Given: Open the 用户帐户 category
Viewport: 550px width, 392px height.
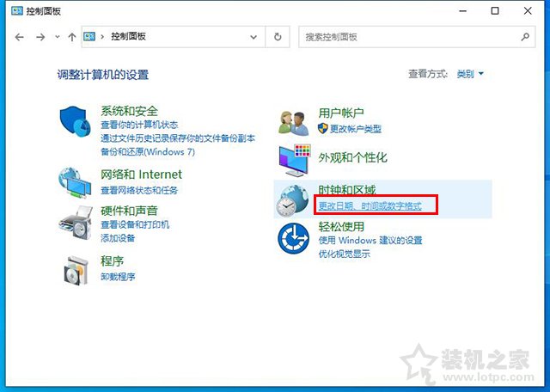Looking at the screenshot, I should pyautogui.click(x=341, y=113).
